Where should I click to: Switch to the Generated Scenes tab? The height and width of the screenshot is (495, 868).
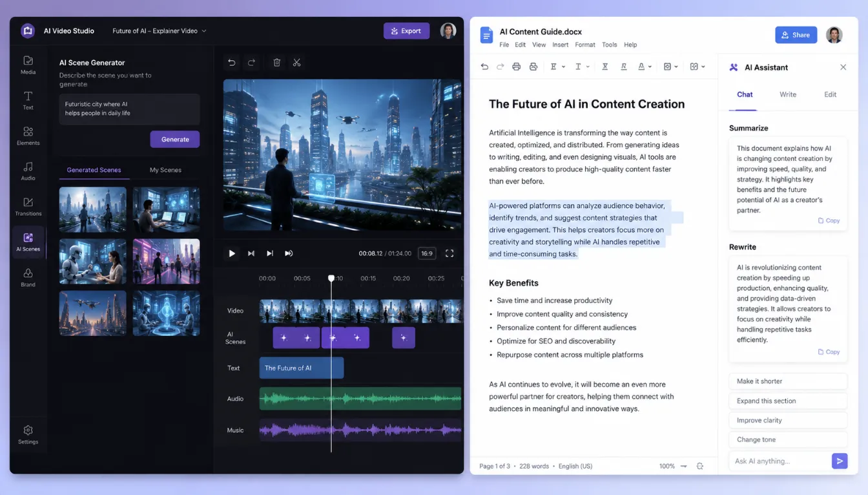pos(94,170)
